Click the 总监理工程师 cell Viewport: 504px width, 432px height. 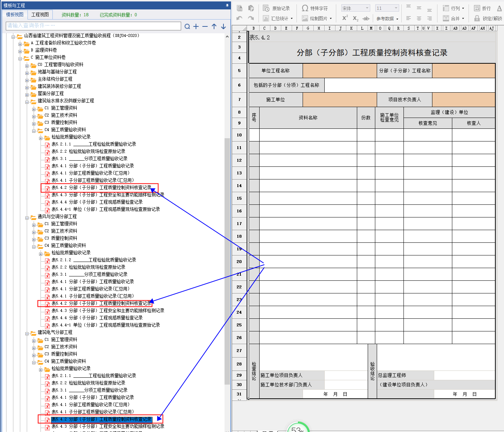coord(405,375)
